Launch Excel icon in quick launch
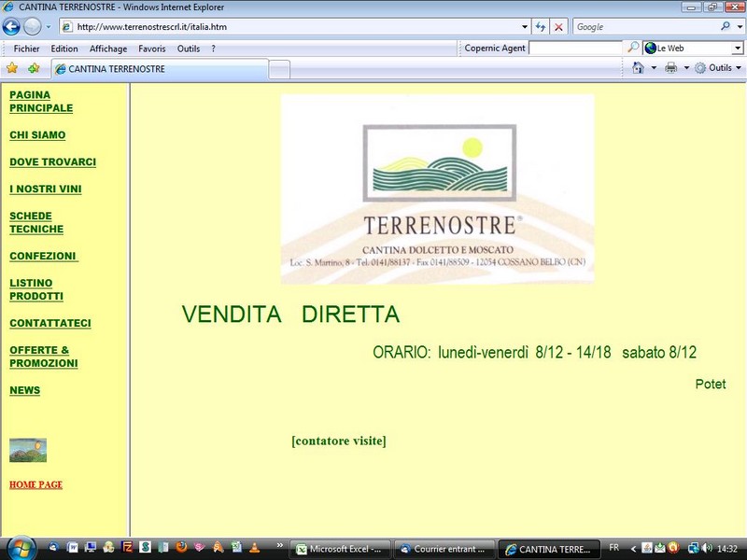747x560 pixels. pyautogui.click(x=236, y=548)
